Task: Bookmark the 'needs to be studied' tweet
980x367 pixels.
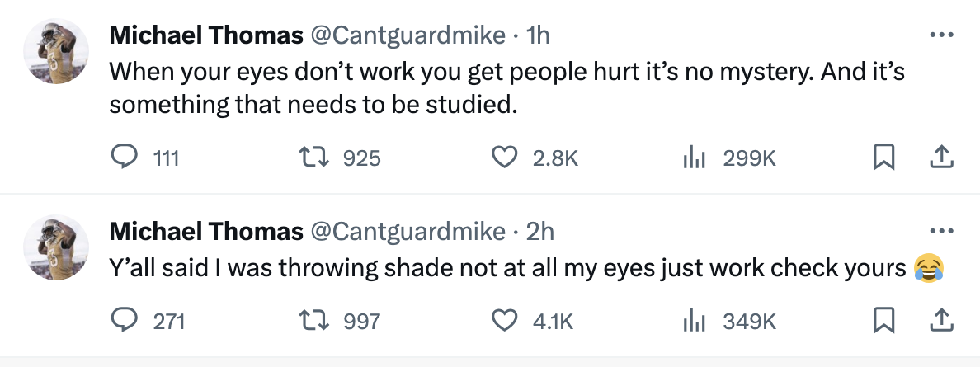Action: click(x=884, y=157)
